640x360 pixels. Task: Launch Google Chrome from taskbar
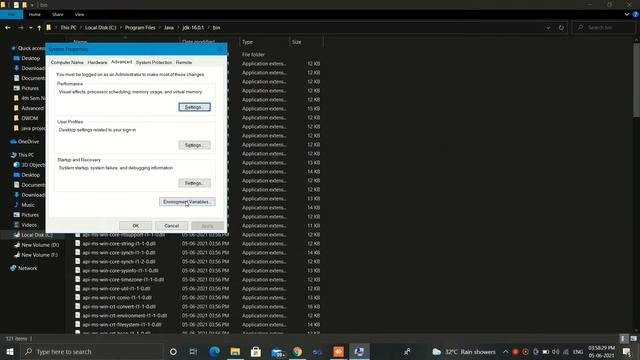pyautogui.click(x=297, y=351)
